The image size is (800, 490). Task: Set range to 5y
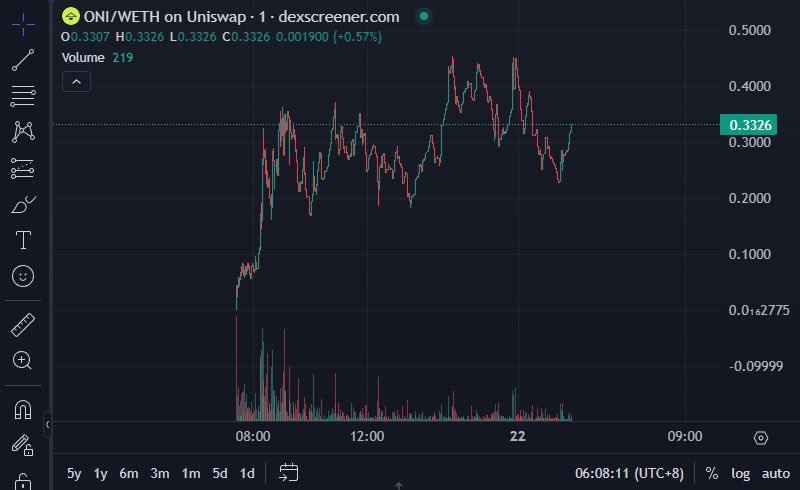point(74,474)
